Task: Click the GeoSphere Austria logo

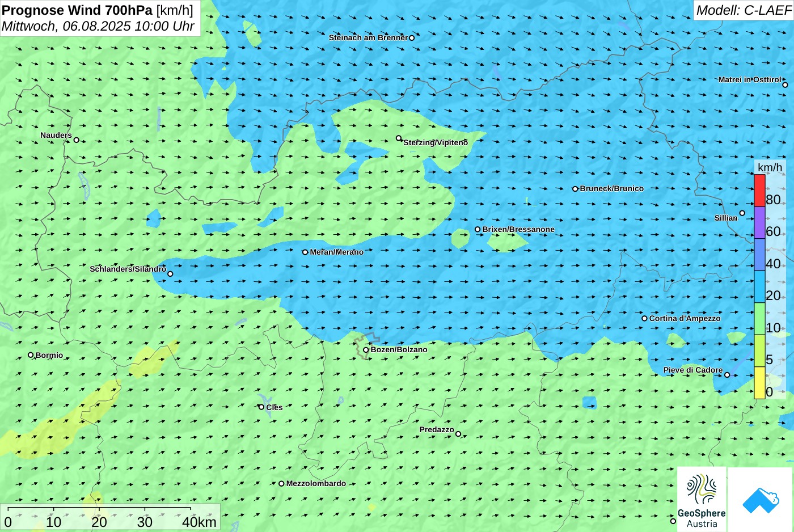Action: point(702,499)
